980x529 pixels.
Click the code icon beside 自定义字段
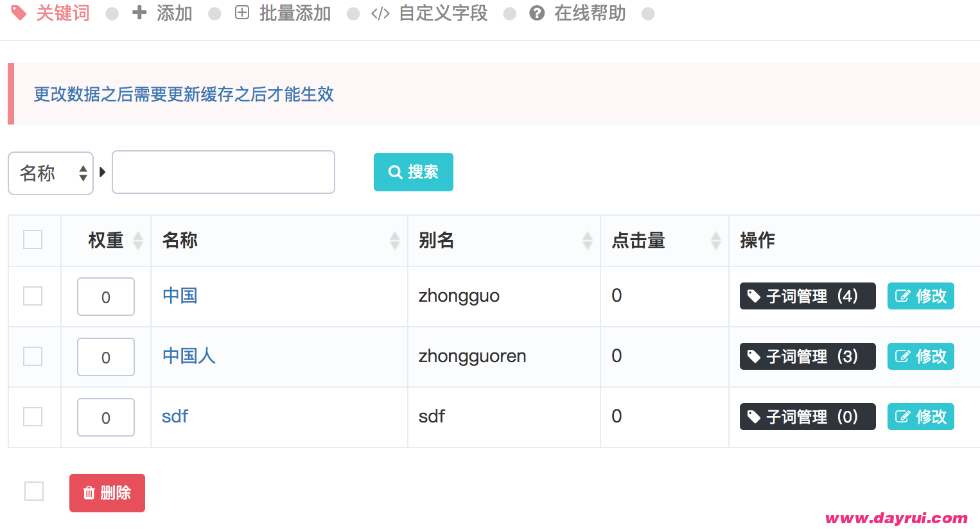pyautogui.click(x=380, y=13)
